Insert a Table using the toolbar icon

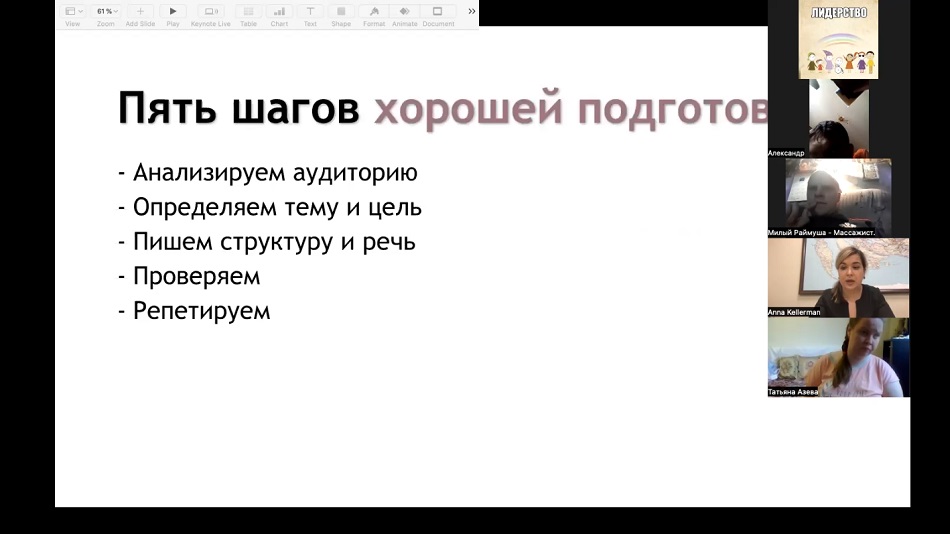(x=248, y=12)
